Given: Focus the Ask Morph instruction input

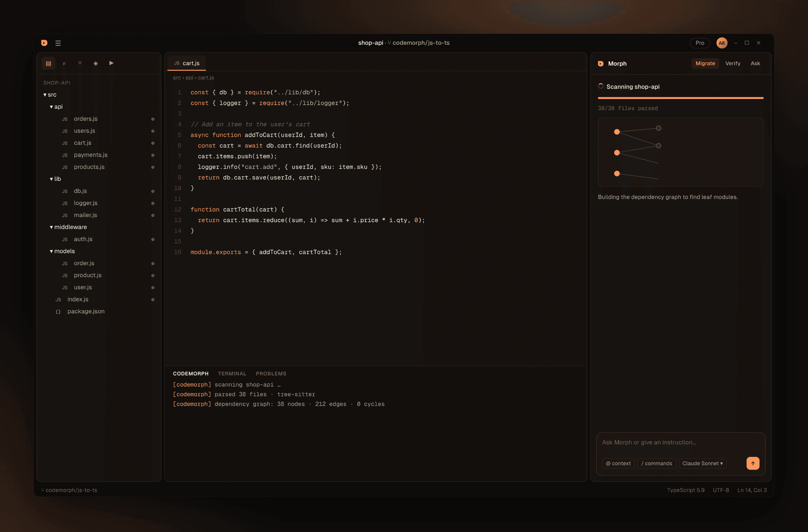Looking at the screenshot, I should coord(680,442).
